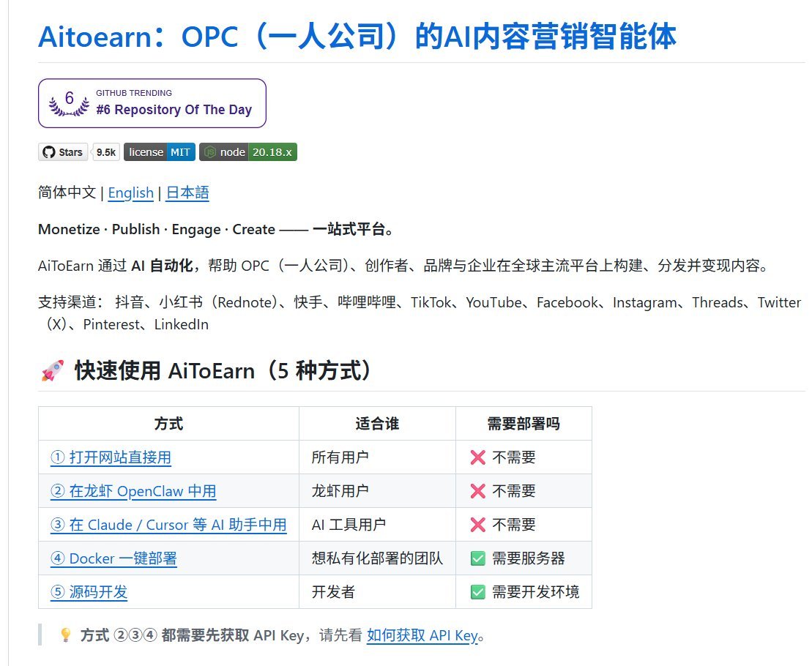This screenshot has height=666, width=812.
Task: Switch README to English
Action: pyautogui.click(x=130, y=193)
